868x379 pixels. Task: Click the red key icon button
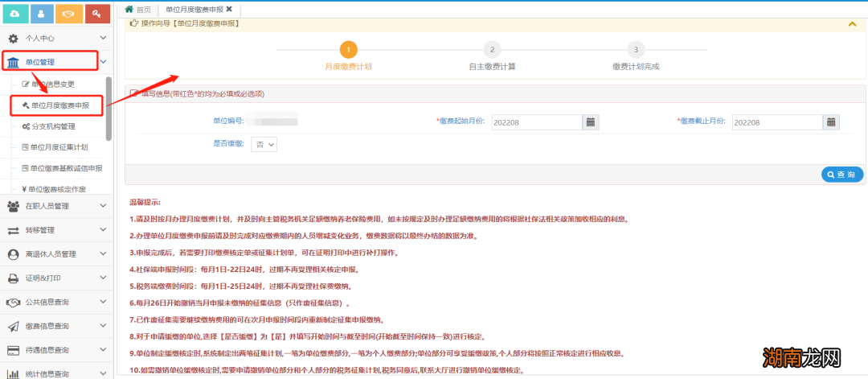click(x=97, y=14)
